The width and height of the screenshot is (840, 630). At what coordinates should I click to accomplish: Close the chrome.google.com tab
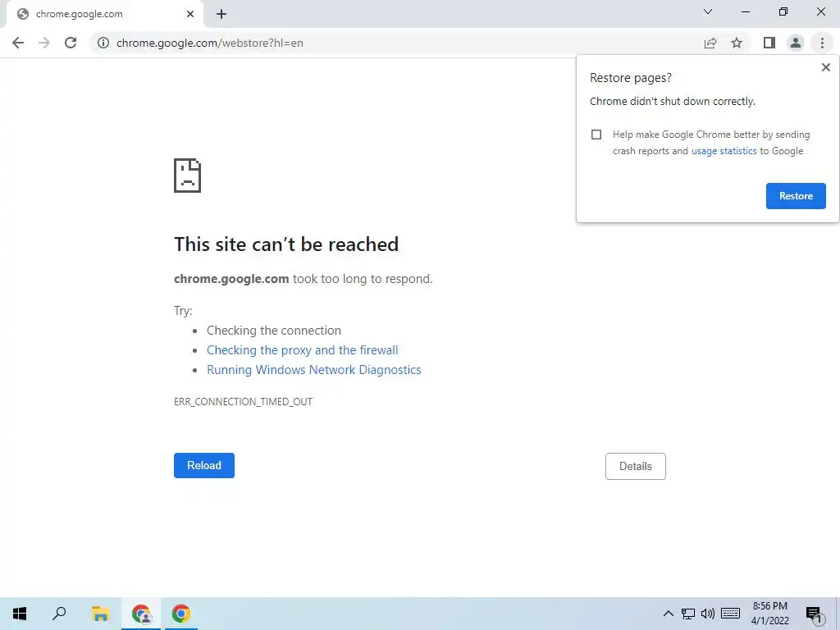[190, 14]
